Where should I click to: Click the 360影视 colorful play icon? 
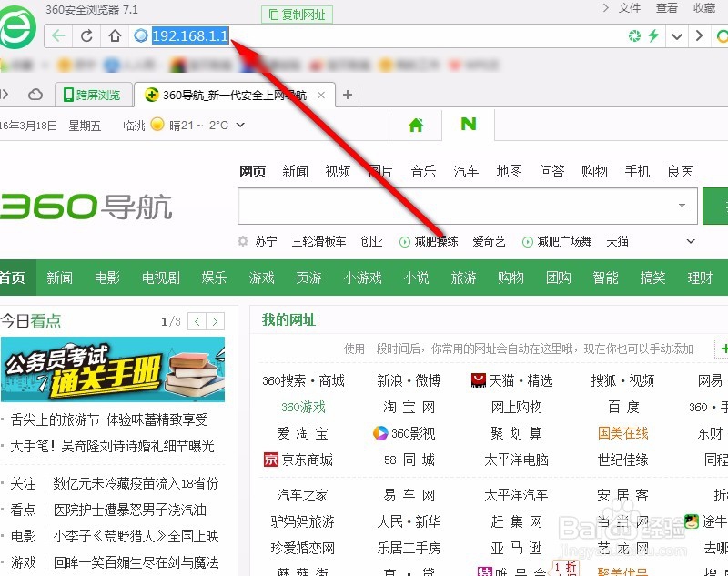pos(380,433)
